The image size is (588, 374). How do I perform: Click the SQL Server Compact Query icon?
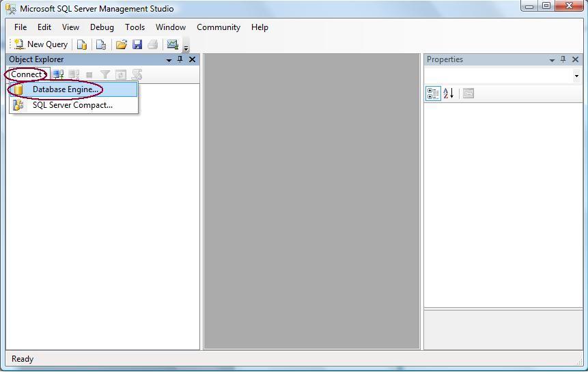click(101, 44)
